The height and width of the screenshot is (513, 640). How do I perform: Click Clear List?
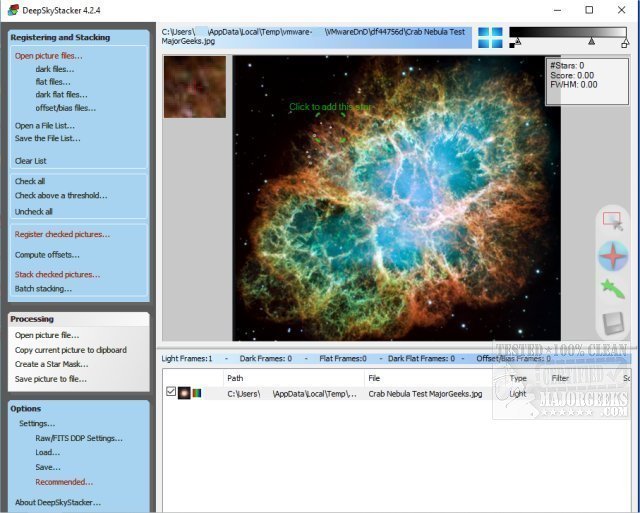pos(31,161)
